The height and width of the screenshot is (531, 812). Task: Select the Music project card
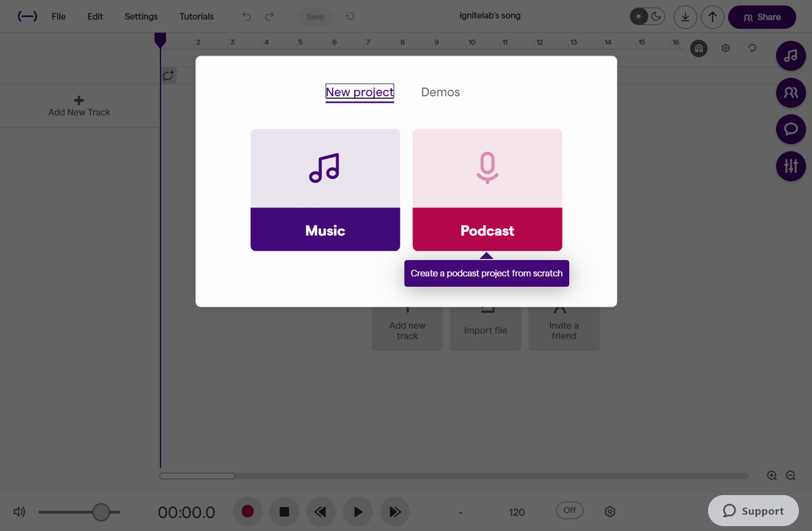coord(325,190)
